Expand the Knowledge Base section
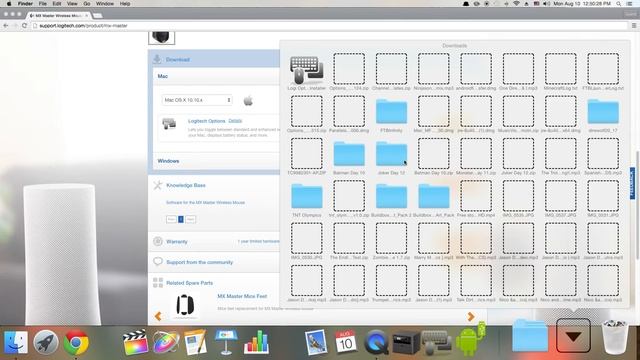640x360 pixels. coord(186,185)
